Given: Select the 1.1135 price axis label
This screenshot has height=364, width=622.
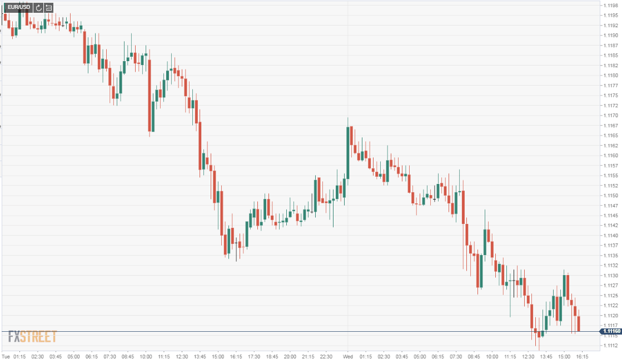Looking at the screenshot, I should [x=610, y=256].
